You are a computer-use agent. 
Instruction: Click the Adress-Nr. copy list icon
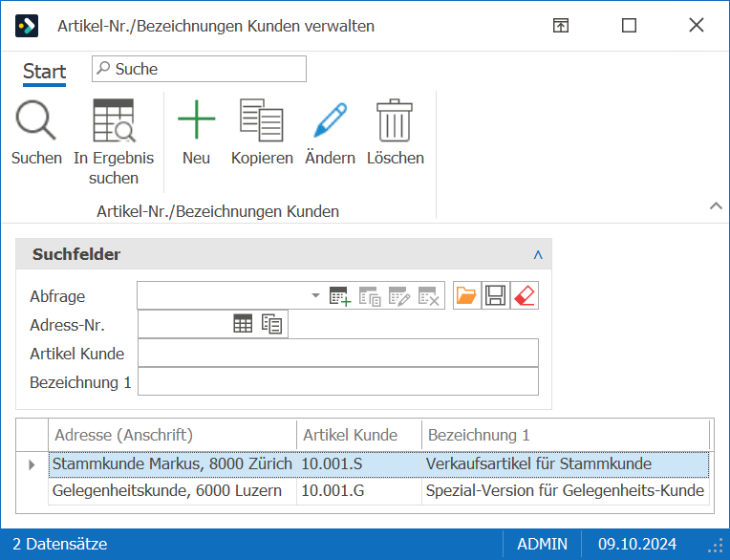(x=271, y=324)
